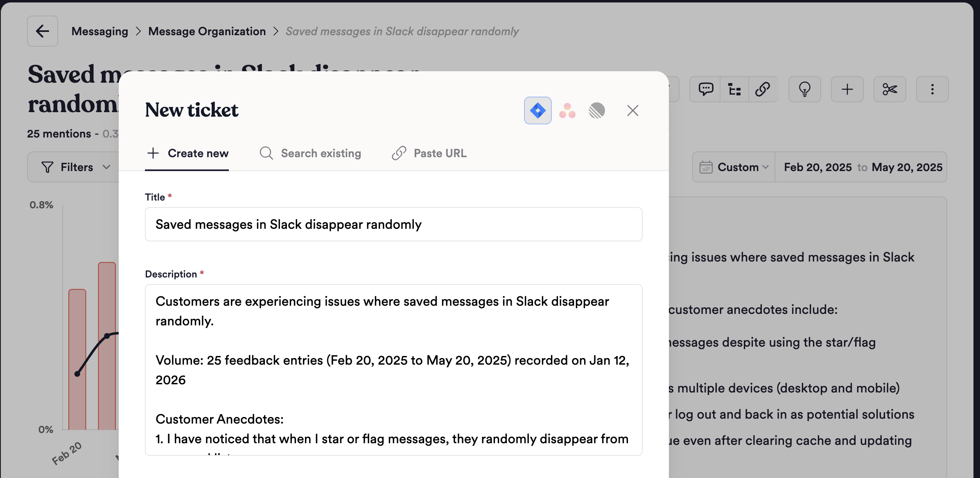The height and width of the screenshot is (478, 980).
Task: Click the back arrow button
Action: 43,31
